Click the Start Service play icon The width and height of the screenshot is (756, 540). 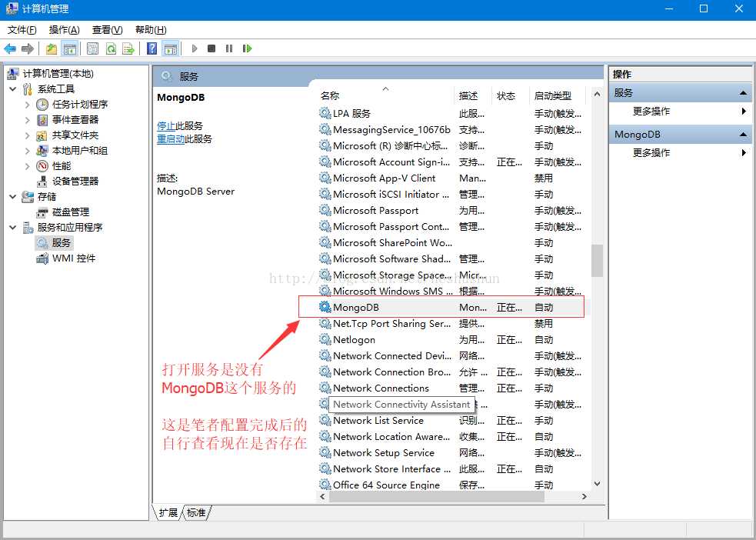coord(195,48)
